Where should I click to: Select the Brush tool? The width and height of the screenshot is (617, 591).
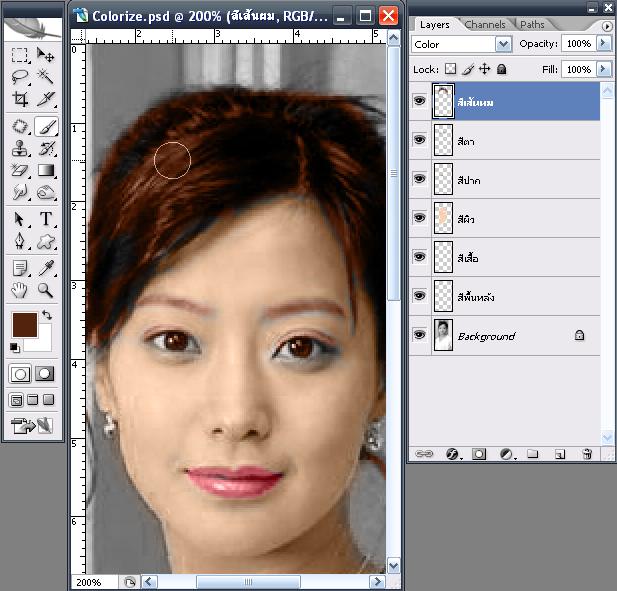[x=46, y=127]
